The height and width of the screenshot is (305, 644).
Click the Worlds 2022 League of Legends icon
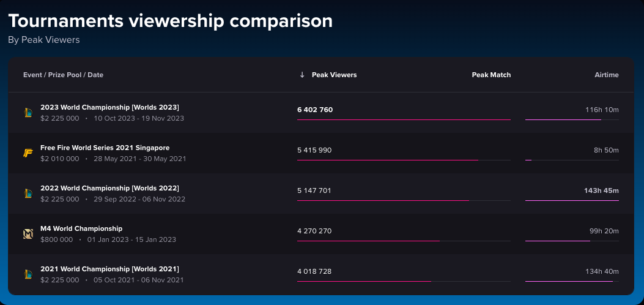click(x=28, y=194)
